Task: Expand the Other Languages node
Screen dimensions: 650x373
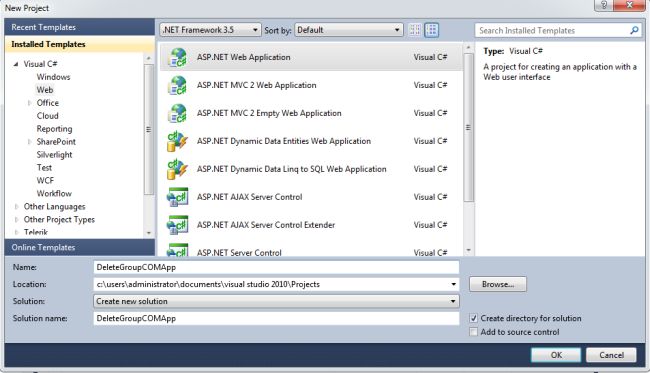Action: pos(17,206)
